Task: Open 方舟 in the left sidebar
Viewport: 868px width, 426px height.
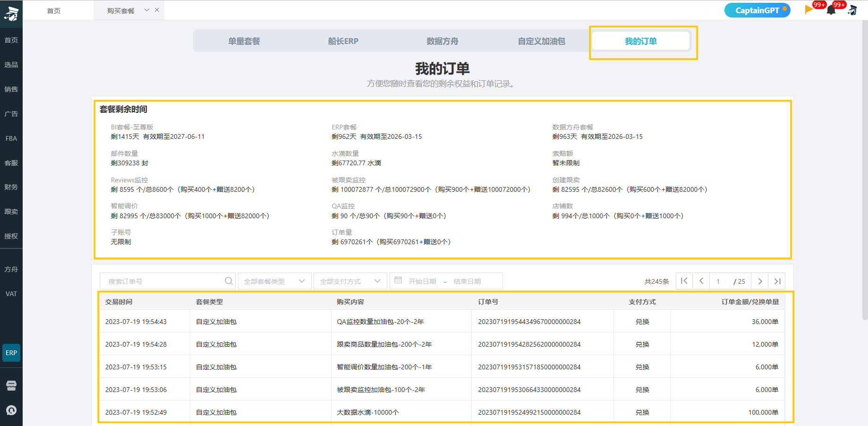Action: click(x=11, y=269)
